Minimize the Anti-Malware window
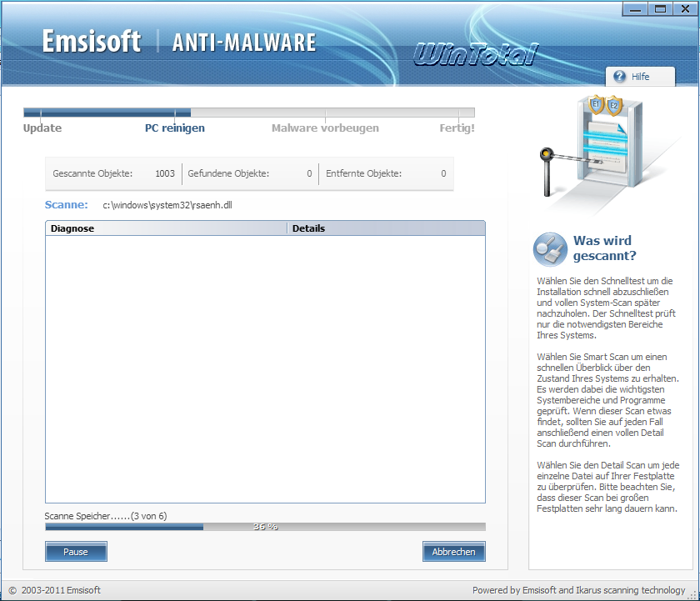Image resolution: width=700 pixels, height=601 pixels. pyautogui.click(x=635, y=9)
